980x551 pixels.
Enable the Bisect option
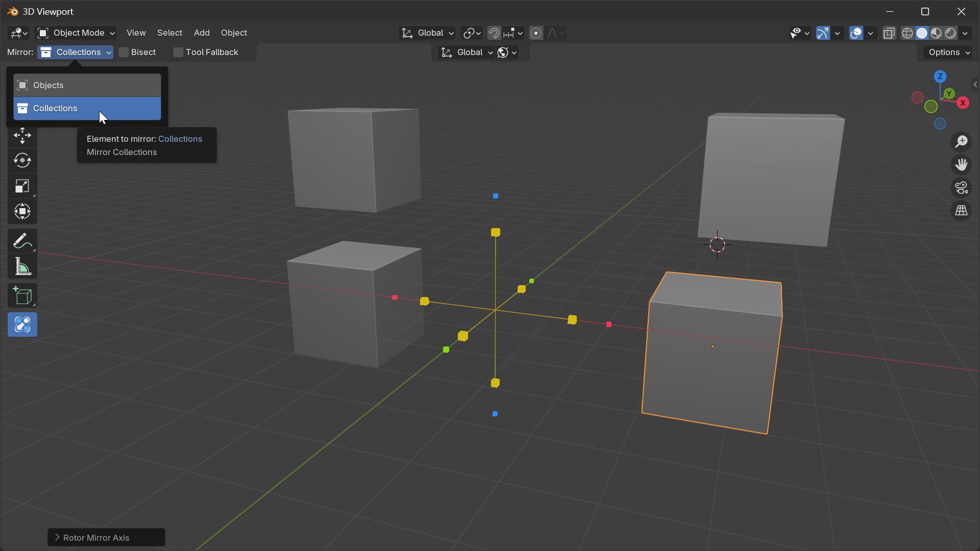[x=123, y=52]
